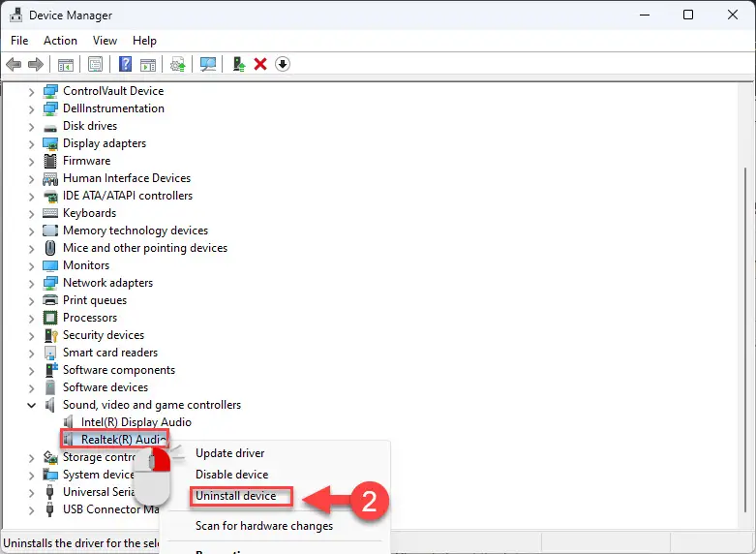Select the Print queues label
The image size is (756, 554).
(95, 300)
